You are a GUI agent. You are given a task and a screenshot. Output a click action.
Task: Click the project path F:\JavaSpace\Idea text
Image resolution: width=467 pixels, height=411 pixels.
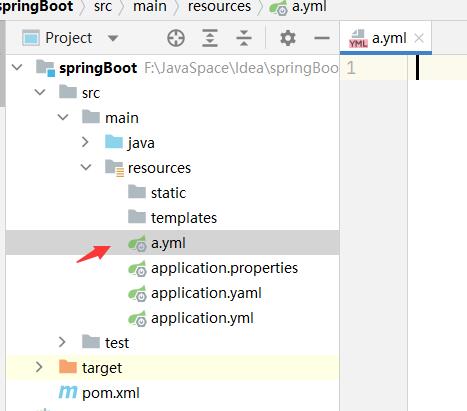(x=242, y=68)
